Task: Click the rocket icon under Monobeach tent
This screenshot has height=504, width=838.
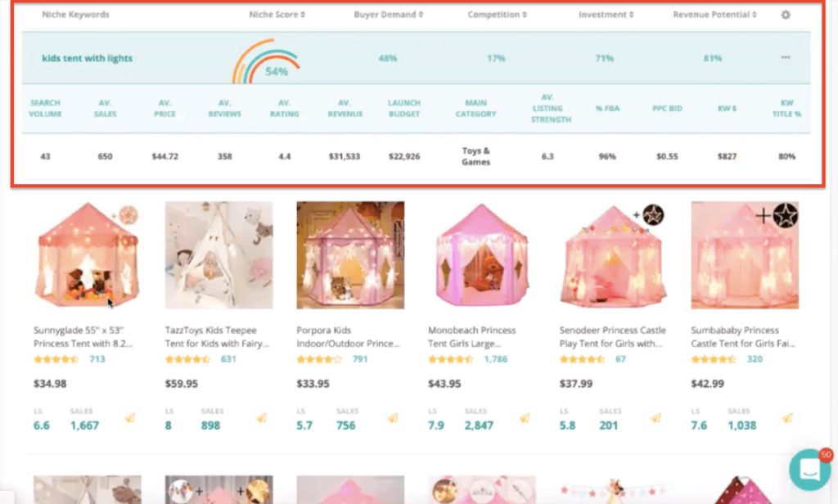Action: pyautogui.click(x=525, y=418)
